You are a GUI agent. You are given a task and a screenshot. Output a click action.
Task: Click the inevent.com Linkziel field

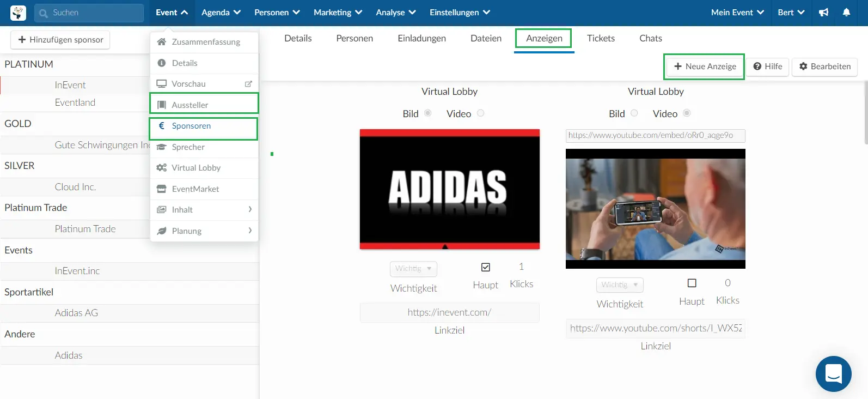coord(449,312)
